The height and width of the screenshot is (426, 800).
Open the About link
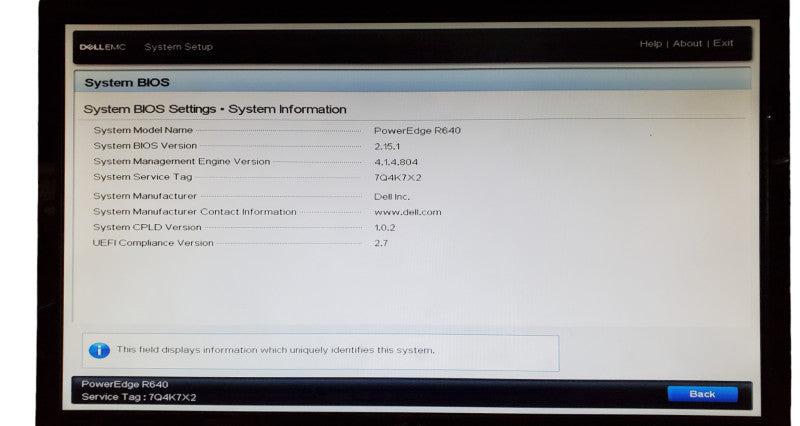point(687,43)
